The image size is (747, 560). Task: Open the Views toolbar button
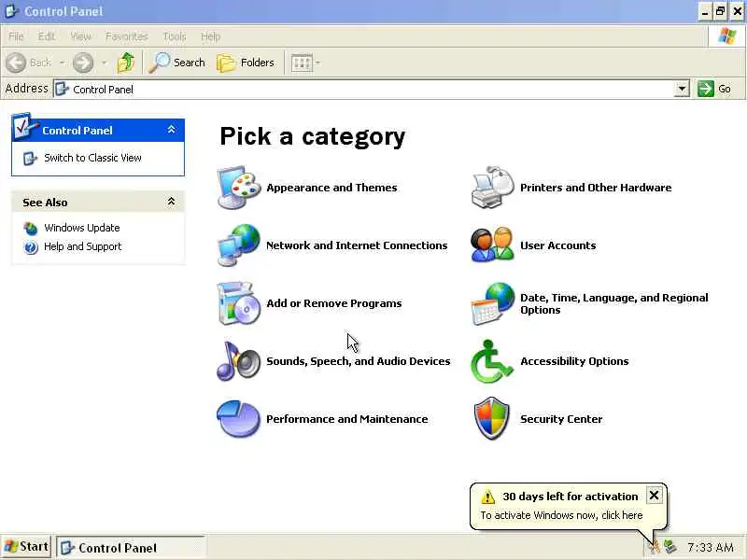coord(301,63)
